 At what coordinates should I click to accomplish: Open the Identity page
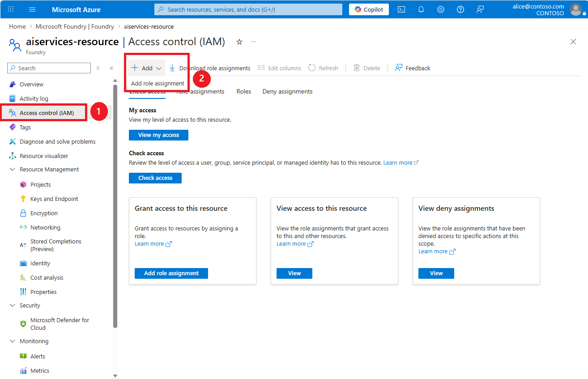pyautogui.click(x=40, y=263)
